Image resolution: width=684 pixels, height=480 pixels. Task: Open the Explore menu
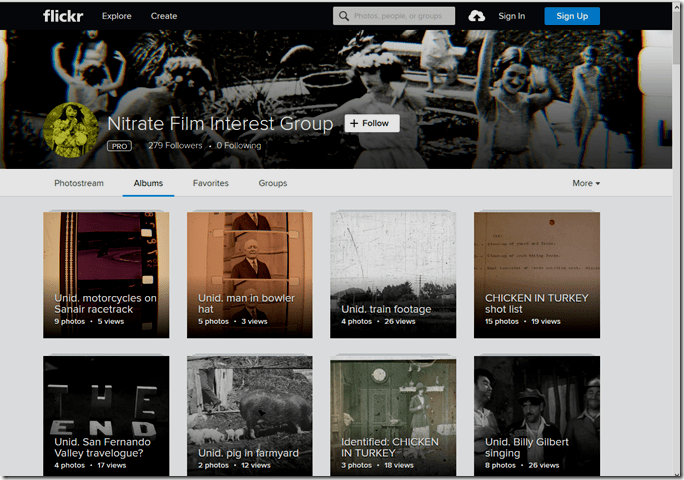pos(116,16)
